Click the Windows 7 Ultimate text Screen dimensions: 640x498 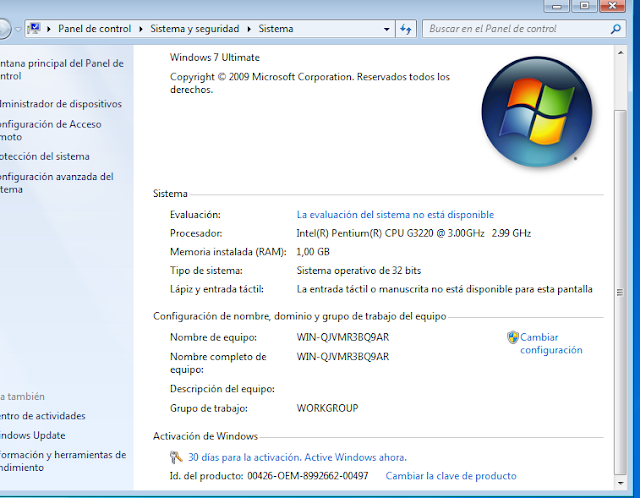coord(215,58)
